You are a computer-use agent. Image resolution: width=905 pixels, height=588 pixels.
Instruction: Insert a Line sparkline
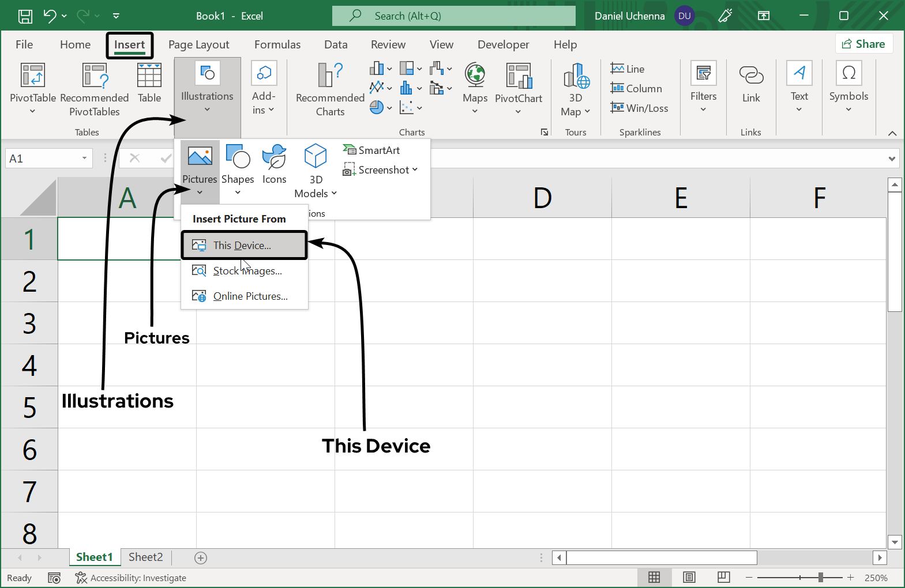point(628,69)
